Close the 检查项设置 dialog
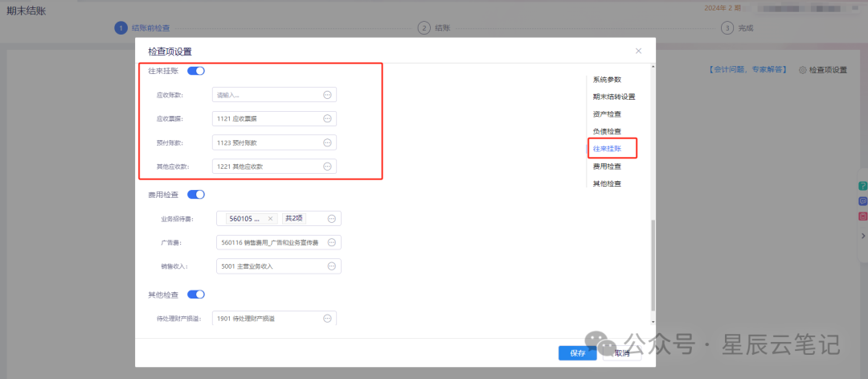The height and width of the screenshot is (379, 868). click(638, 51)
